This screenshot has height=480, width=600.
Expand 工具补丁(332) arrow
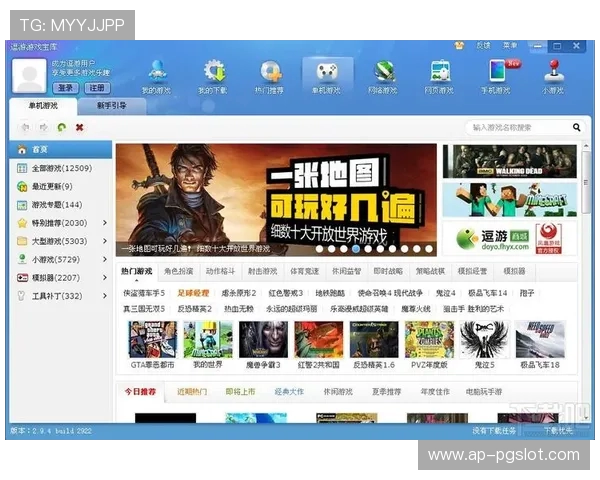point(105,296)
